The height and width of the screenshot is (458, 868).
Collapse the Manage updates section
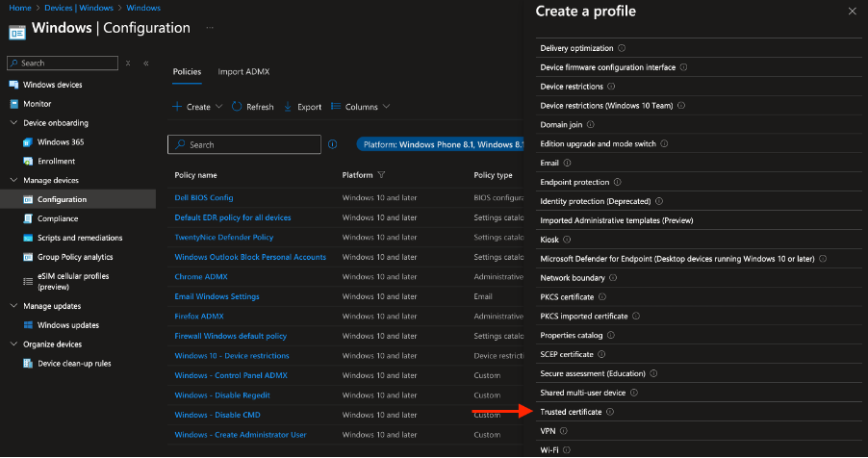pyautogui.click(x=13, y=306)
